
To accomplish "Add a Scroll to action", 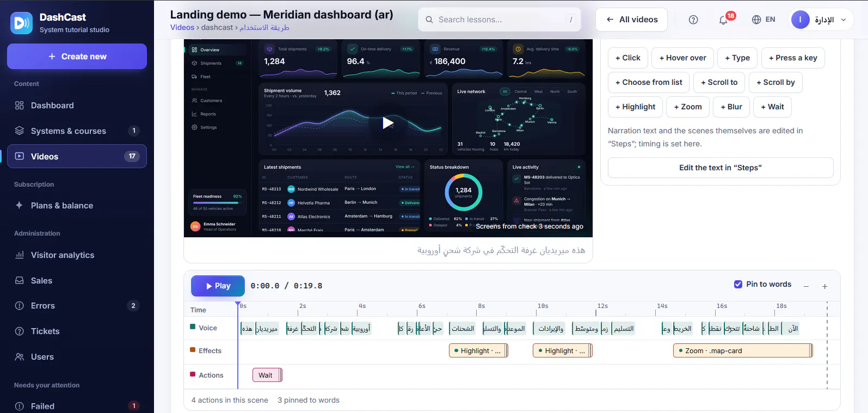I will (x=719, y=82).
